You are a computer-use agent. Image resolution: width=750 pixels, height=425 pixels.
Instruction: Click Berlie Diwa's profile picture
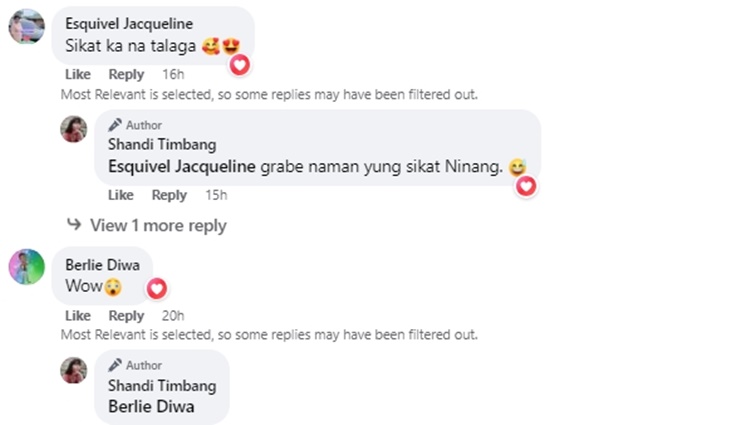point(26,267)
